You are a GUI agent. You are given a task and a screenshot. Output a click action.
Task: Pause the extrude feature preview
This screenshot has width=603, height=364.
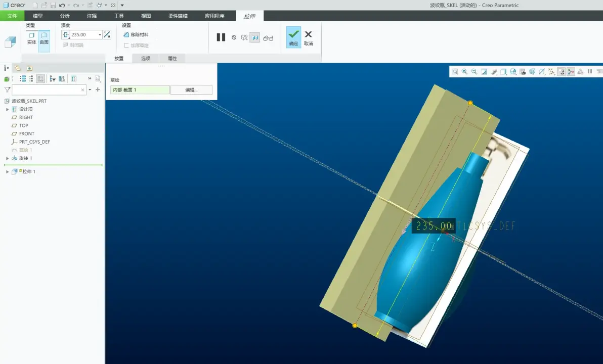pyautogui.click(x=221, y=37)
